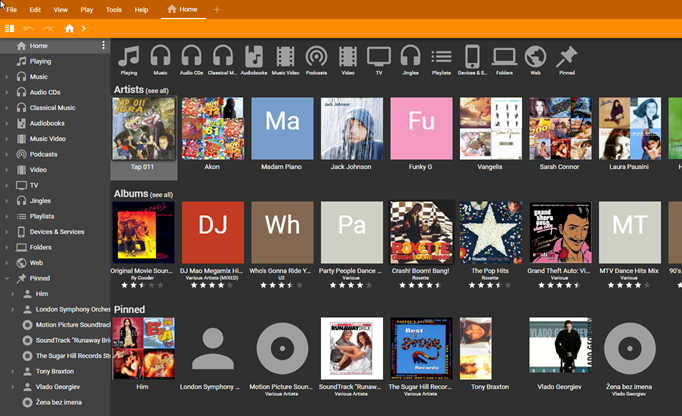Expand the Tony Braxton pinned node
Screen dimensions: 682x416
14,371
